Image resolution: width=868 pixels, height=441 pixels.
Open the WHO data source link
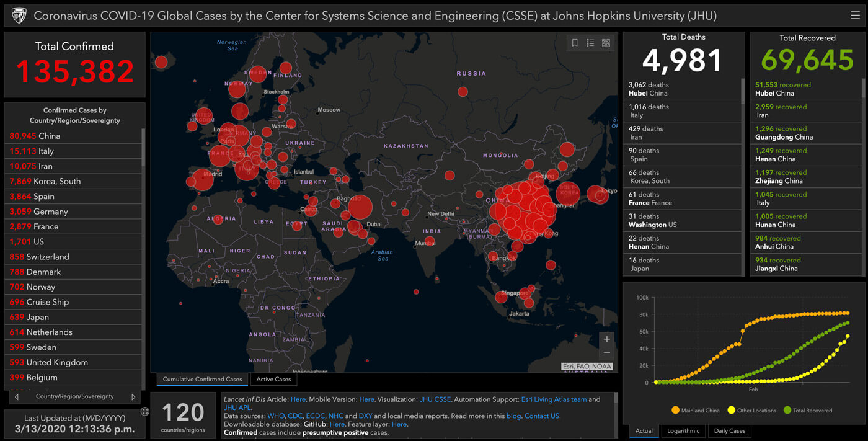pos(276,416)
